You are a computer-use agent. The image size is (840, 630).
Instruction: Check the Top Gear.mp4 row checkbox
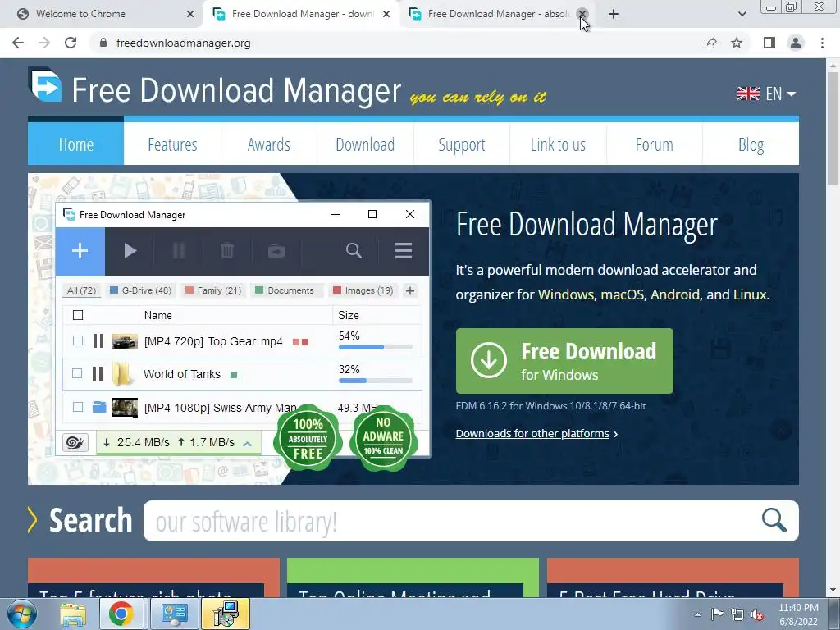78,340
